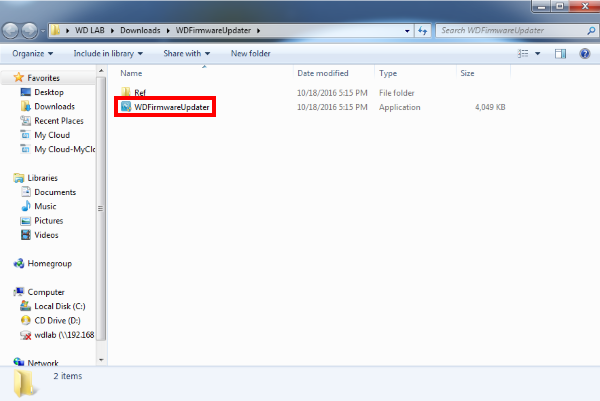This screenshot has width=600, height=401.
Task: Sort by the Size column header
Action: coord(467,73)
